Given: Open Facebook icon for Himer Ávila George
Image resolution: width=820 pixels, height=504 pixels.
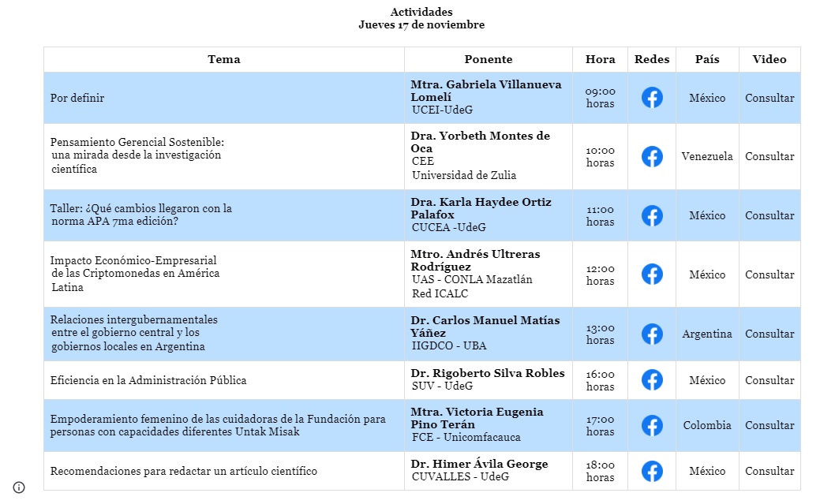Looking at the screenshot, I should (x=652, y=471).
